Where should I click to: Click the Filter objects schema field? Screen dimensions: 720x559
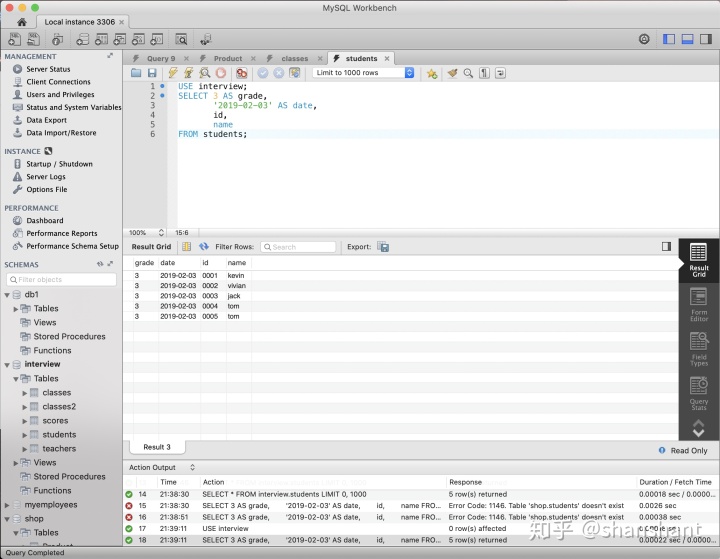(61, 279)
